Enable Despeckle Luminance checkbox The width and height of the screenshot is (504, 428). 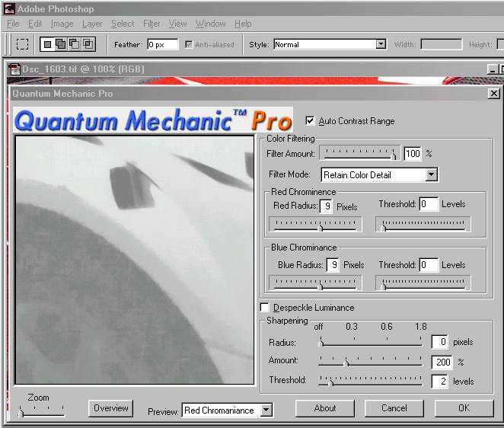click(x=264, y=308)
